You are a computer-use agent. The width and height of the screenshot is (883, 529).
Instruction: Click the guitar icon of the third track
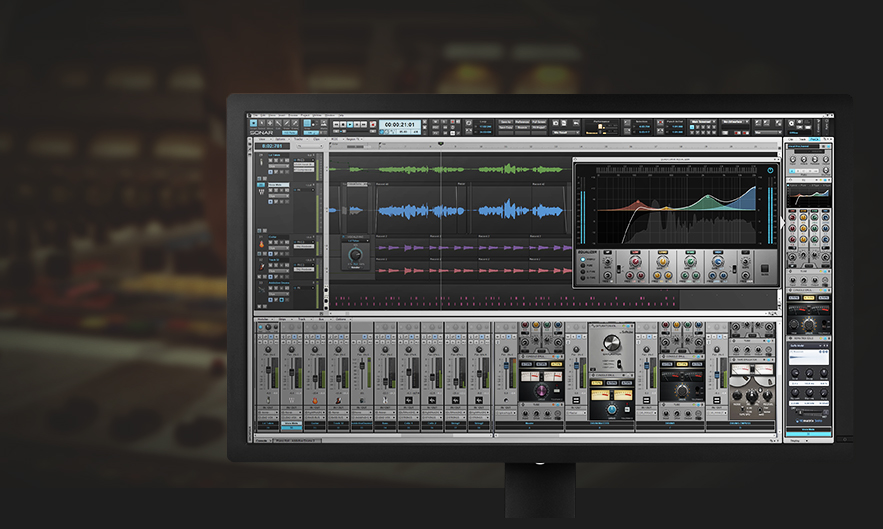262,244
